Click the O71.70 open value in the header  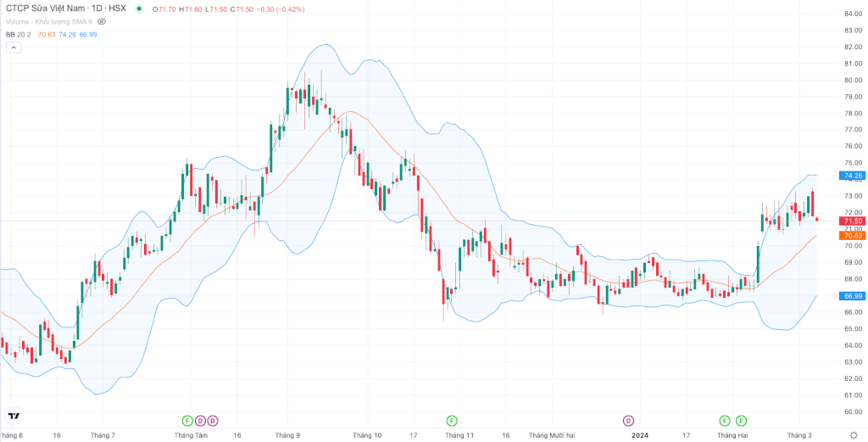point(165,9)
